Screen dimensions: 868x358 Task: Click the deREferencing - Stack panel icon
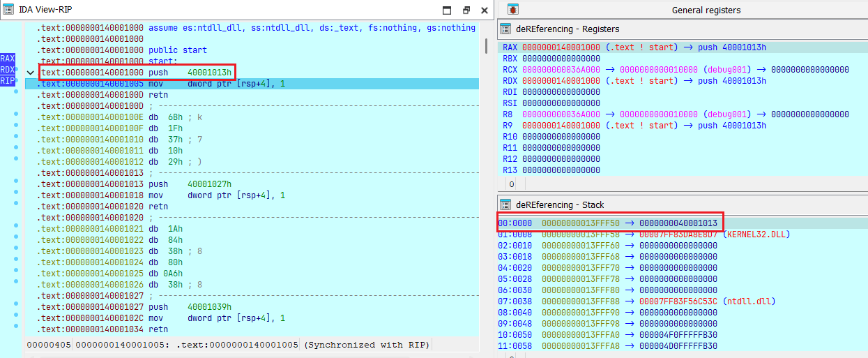click(505, 205)
